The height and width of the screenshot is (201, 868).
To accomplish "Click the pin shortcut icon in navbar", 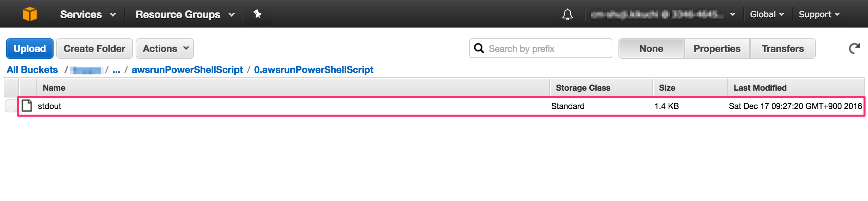I will [257, 14].
